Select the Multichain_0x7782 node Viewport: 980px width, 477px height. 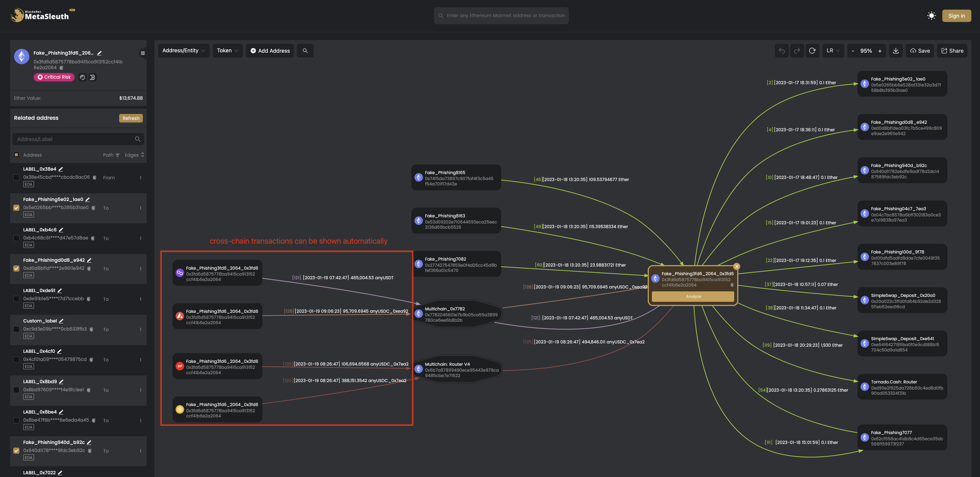(457, 314)
